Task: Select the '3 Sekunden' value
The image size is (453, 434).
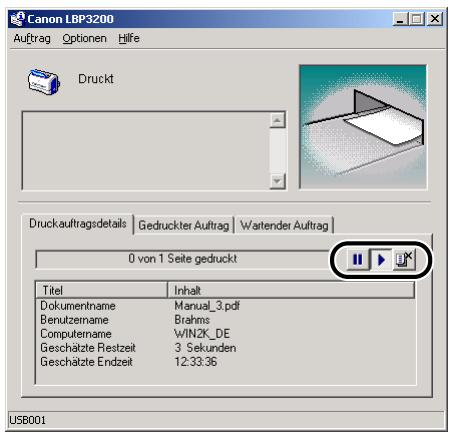Action: pos(205,348)
